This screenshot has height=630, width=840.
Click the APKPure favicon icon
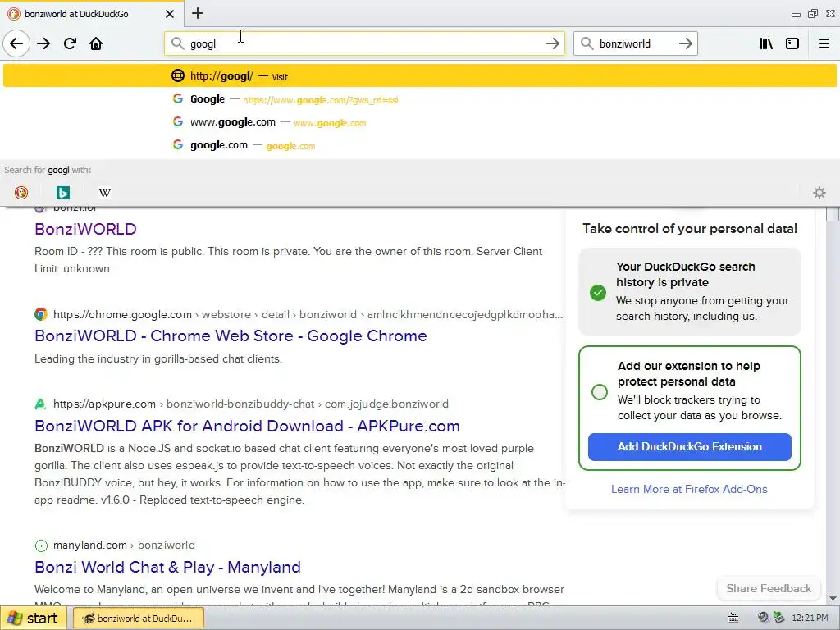pos(41,404)
